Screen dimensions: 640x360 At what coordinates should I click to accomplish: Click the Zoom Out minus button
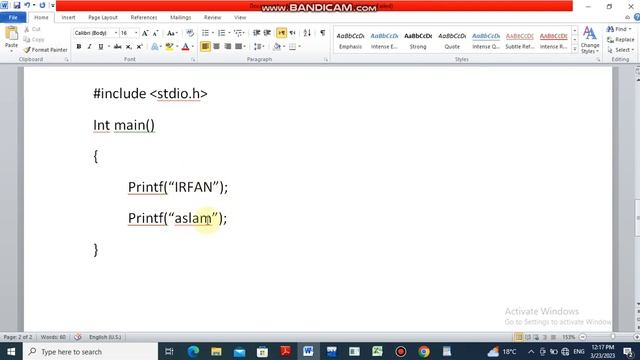pyautogui.click(x=583, y=337)
